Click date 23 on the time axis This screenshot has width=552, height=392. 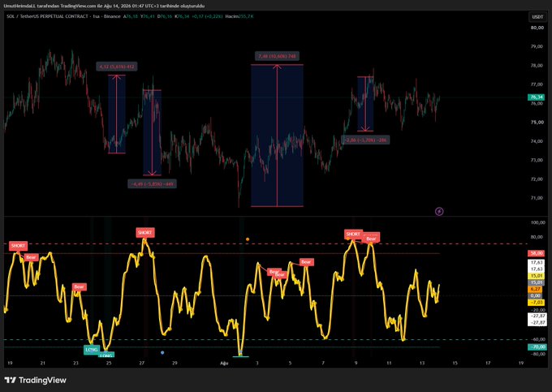75,363
